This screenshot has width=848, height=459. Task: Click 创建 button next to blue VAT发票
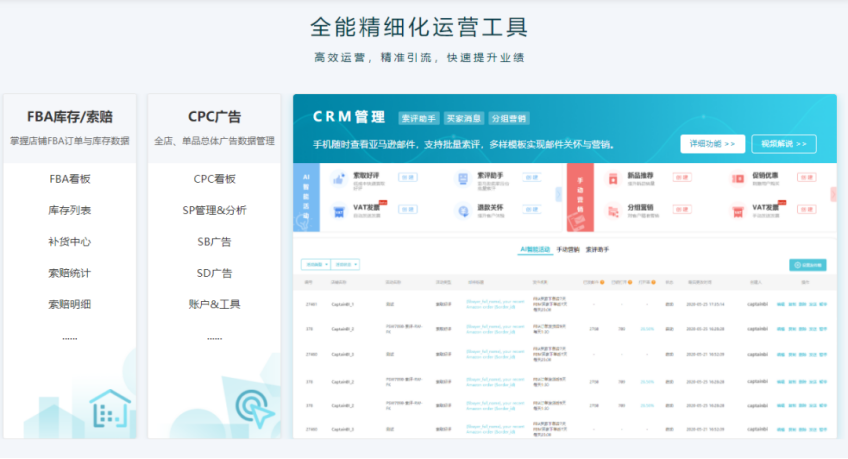pyautogui.click(x=408, y=209)
